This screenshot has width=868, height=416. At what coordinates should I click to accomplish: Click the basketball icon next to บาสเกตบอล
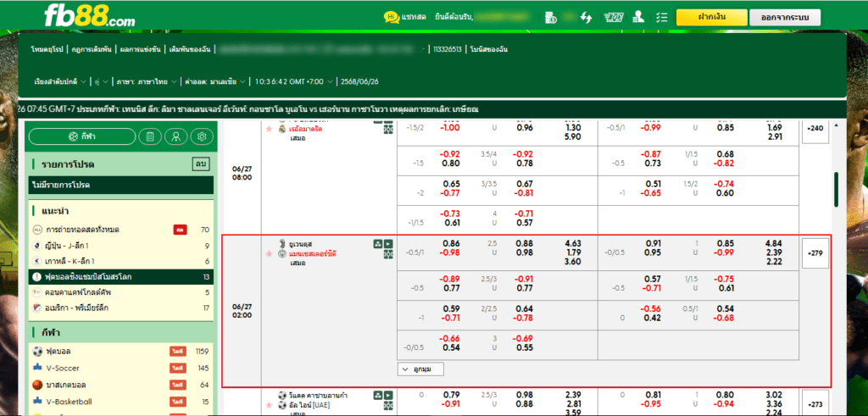37,385
